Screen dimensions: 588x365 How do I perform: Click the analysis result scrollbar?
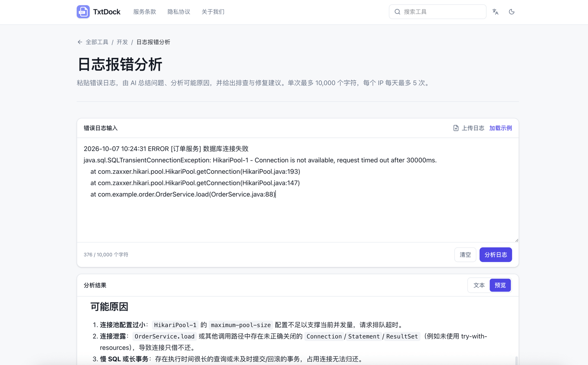coord(516,360)
